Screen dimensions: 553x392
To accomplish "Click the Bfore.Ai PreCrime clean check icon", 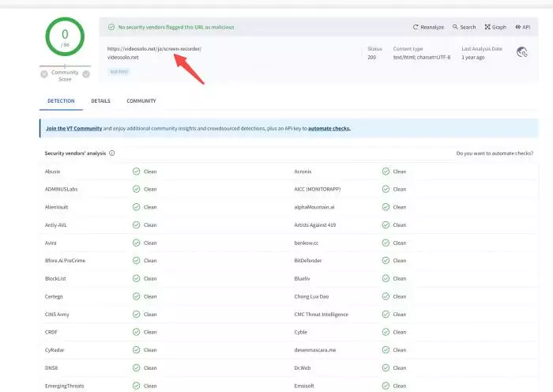I will tap(136, 260).
